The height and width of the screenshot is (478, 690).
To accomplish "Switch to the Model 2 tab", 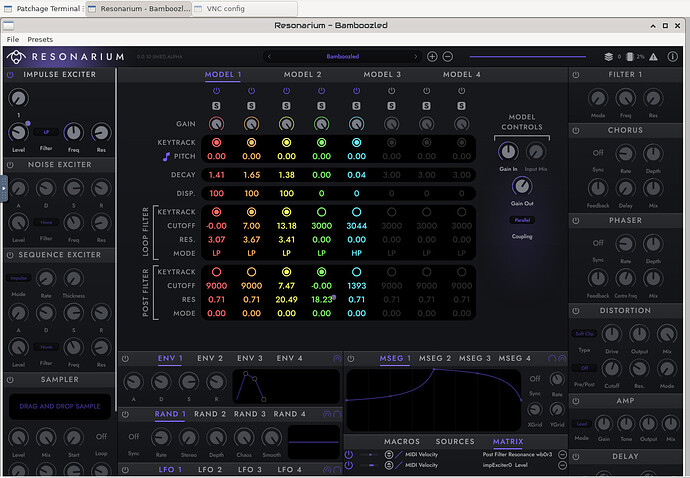I will point(302,75).
